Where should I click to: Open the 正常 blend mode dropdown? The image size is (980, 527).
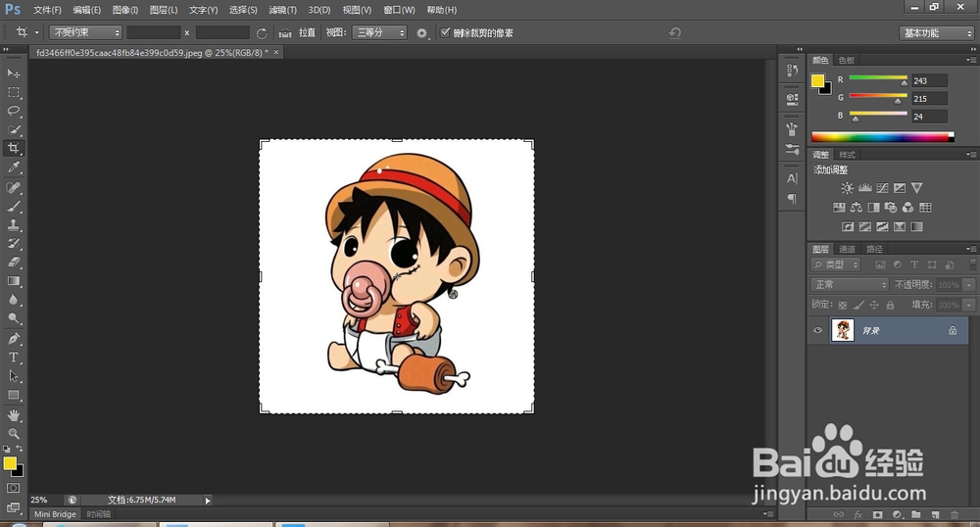[850, 285]
